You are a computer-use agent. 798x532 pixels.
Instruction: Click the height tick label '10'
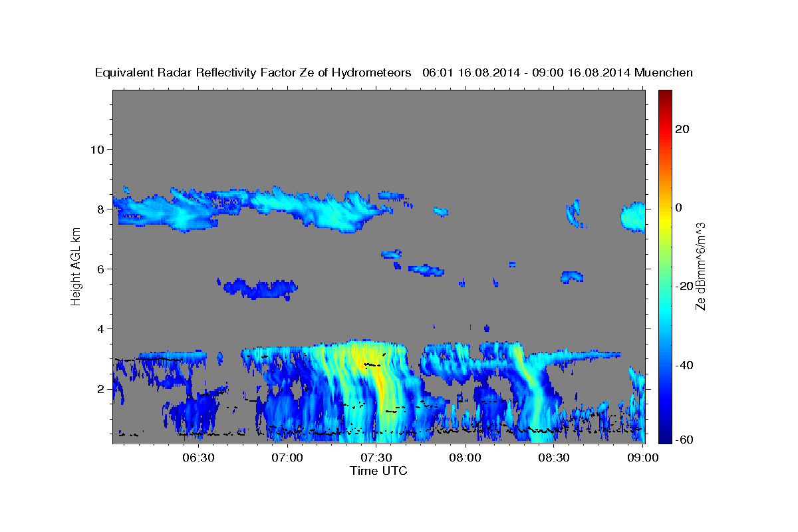[98, 149]
